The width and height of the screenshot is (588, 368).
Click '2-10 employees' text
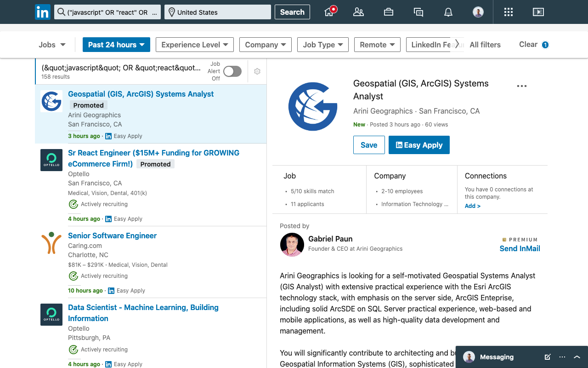(x=402, y=191)
